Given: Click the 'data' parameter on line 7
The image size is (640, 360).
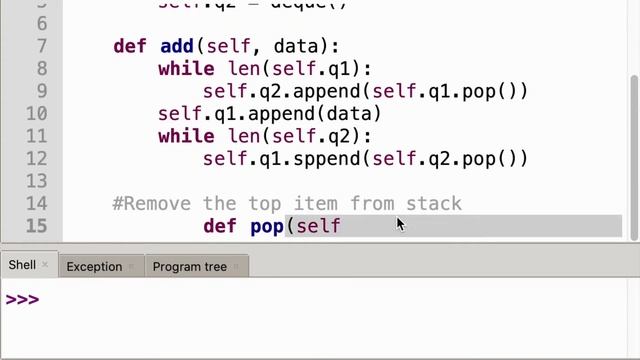Looking at the screenshot, I should [296, 46].
